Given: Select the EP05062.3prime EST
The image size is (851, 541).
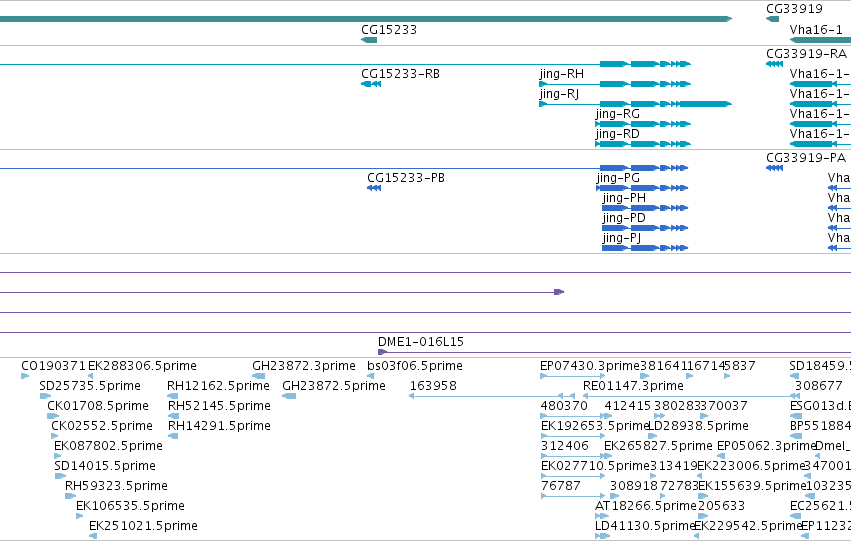Looking at the screenshot, I should 767,446.
